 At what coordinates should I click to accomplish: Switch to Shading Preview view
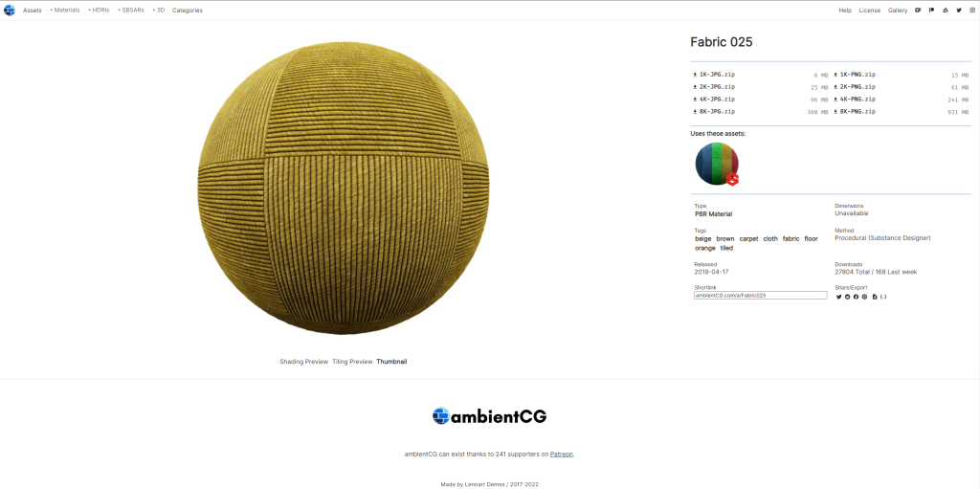coord(303,362)
